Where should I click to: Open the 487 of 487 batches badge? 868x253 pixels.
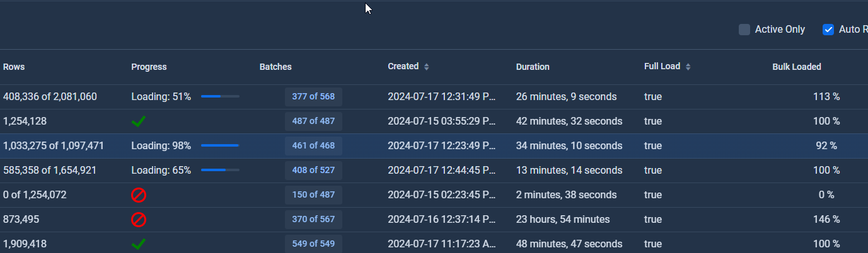(313, 121)
